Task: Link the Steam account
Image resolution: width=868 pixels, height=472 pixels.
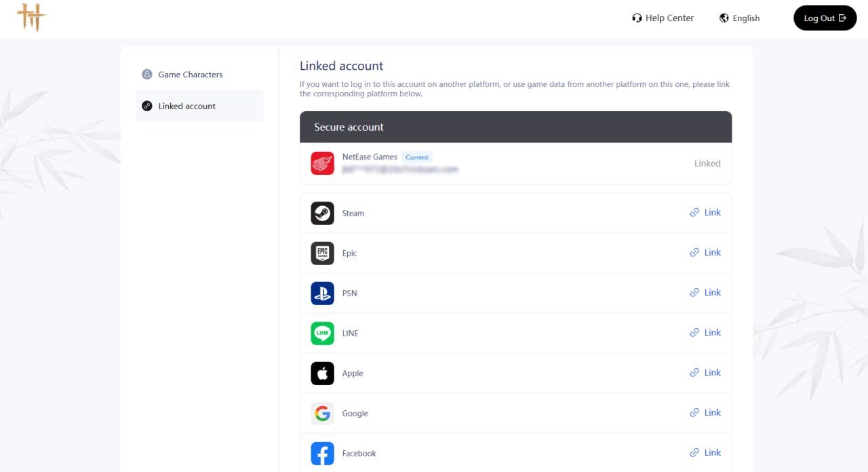Action: [x=705, y=212]
